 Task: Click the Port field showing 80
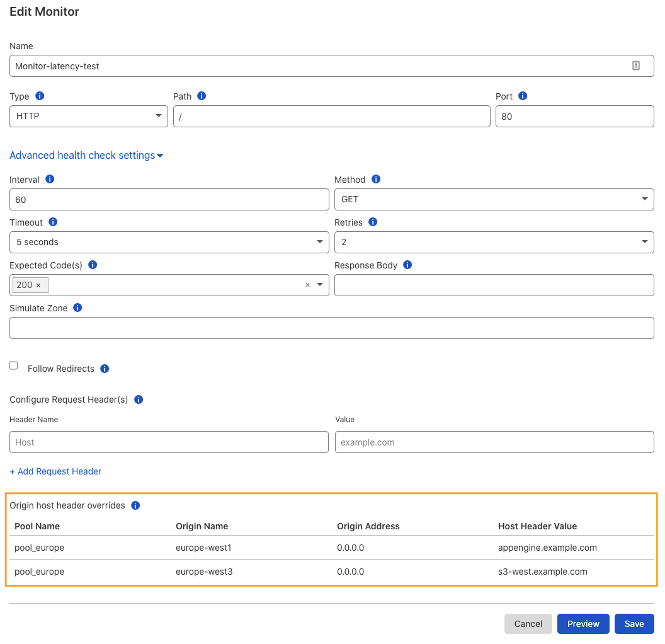click(x=575, y=116)
